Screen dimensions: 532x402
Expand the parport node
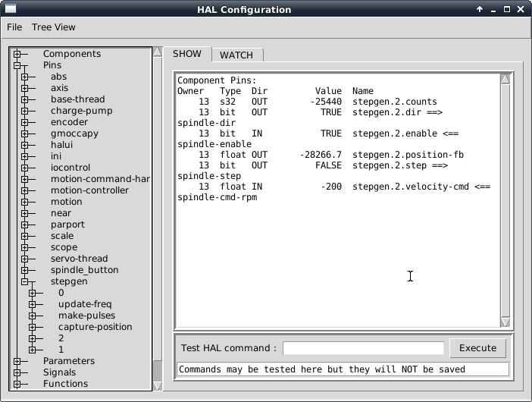(x=24, y=225)
